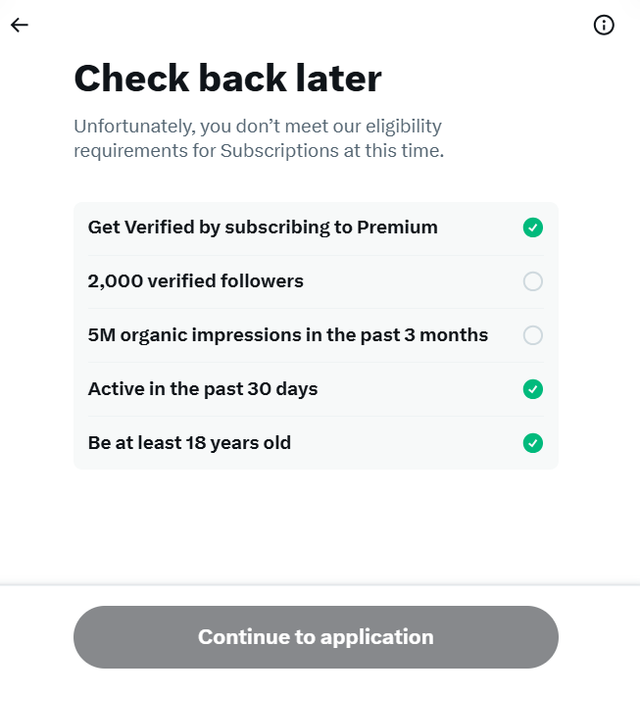This screenshot has height=702, width=640.
Task: Click green checkmark beside Get Verified requirement
Action: (533, 227)
